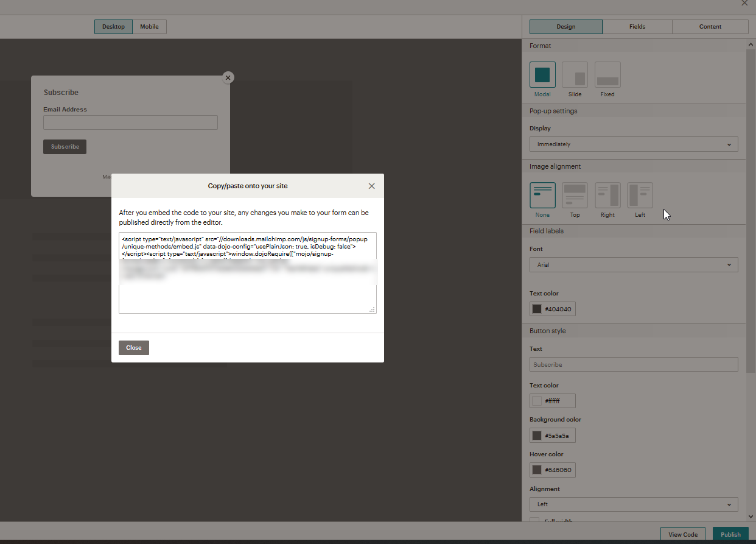This screenshot has height=544, width=756.
Task: Click the Button style Text input
Action: click(x=634, y=364)
